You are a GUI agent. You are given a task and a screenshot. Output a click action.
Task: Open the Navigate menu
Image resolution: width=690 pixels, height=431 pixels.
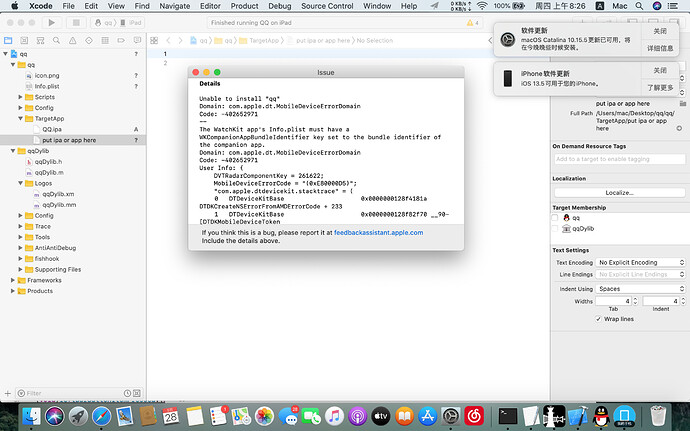(x=175, y=6)
